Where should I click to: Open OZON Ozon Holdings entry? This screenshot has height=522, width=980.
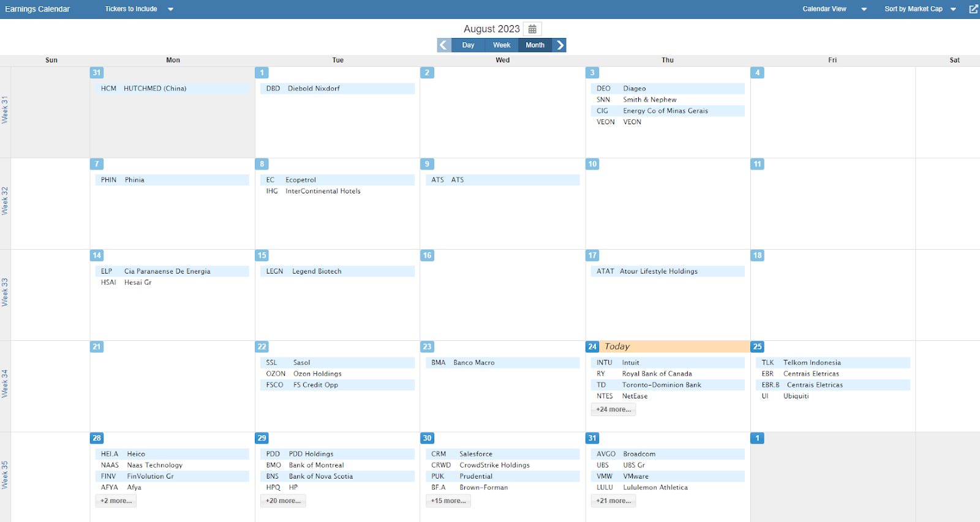tap(337, 373)
